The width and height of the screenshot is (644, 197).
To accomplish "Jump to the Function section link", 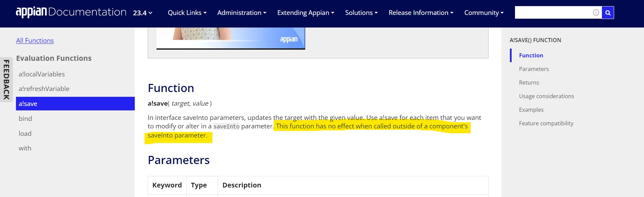I will pyautogui.click(x=531, y=55).
